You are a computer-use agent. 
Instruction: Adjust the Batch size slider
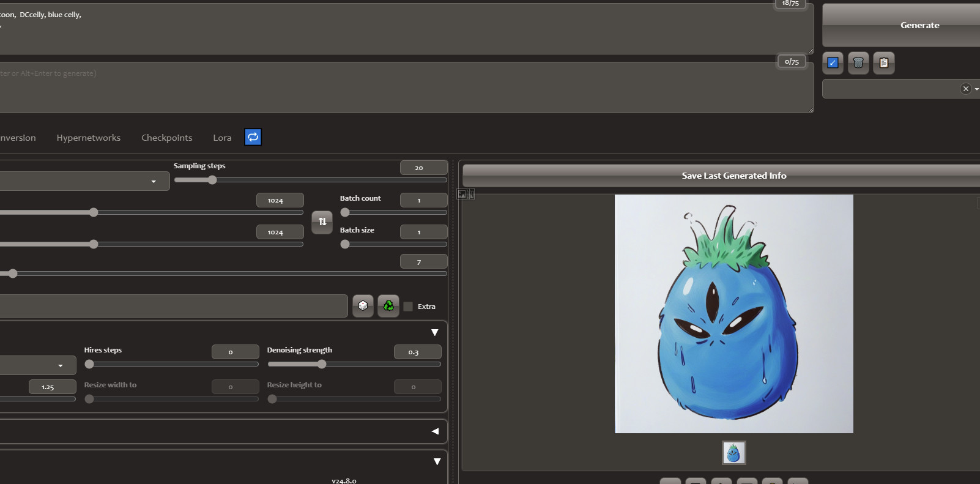[x=394, y=244]
